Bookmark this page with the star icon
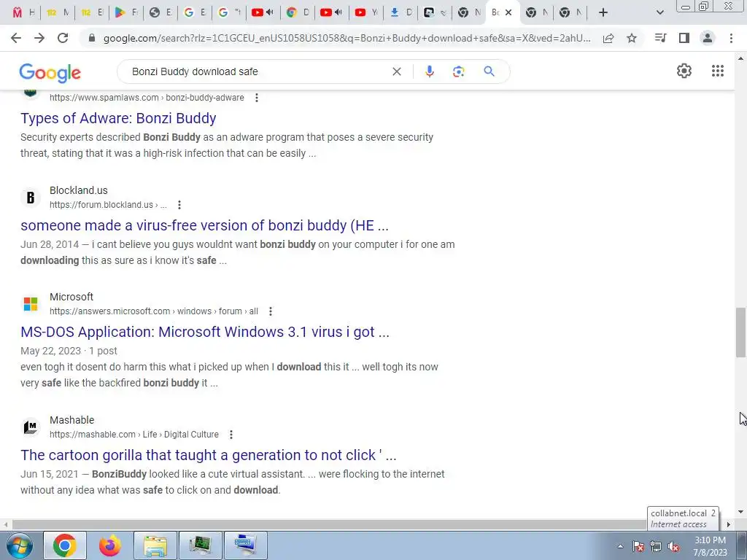Image resolution: width=747 pixels, height=560 pixels. 632,38
